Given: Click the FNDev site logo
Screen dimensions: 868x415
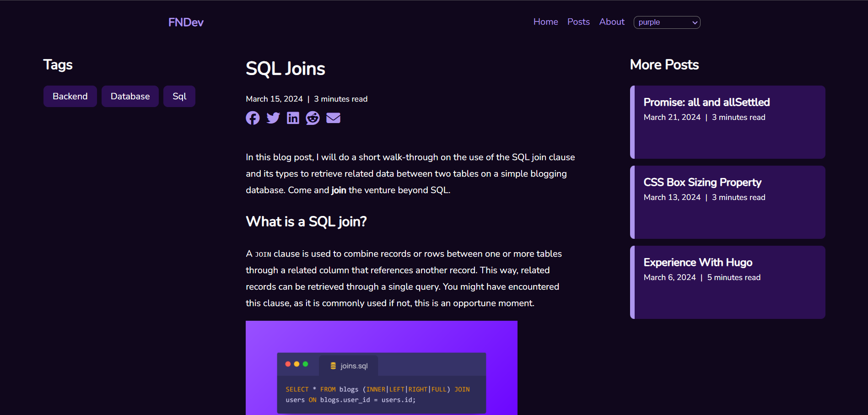Looking at the screenshot, I should tap(185, 22).
